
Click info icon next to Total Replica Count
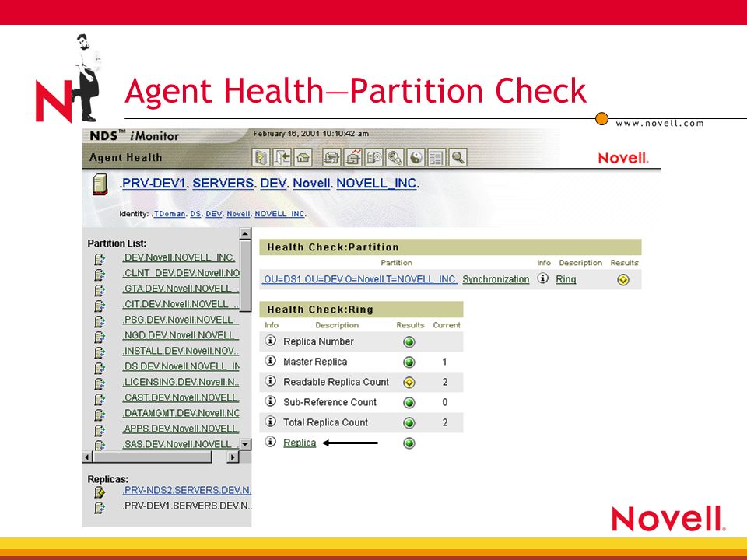coord(271,422)
